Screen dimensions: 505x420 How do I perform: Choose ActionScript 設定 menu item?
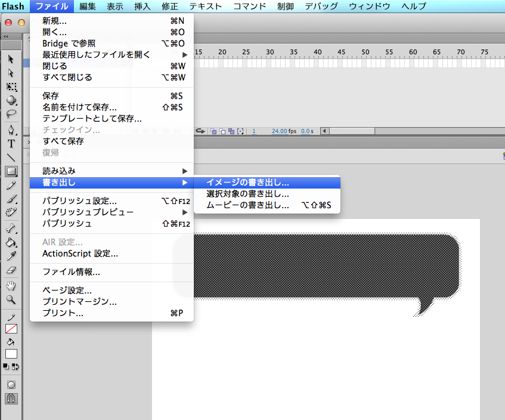pos(111,254)
